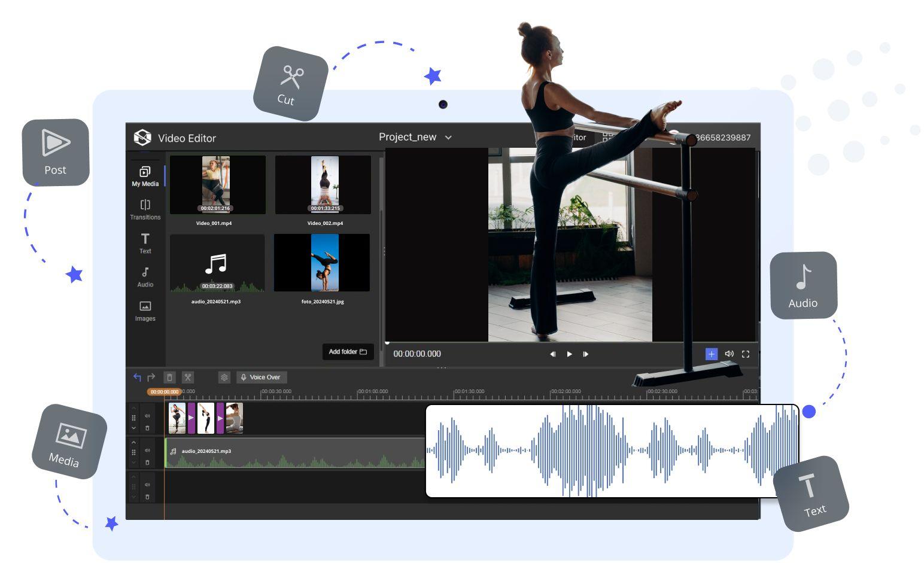Select the first clip on the timeline

(x=177, y=418)
